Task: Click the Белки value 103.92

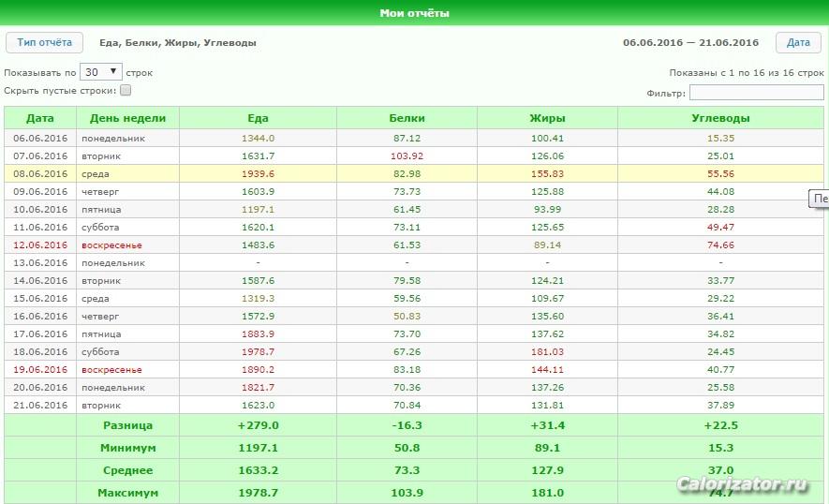Action: (x=407, y=156)
